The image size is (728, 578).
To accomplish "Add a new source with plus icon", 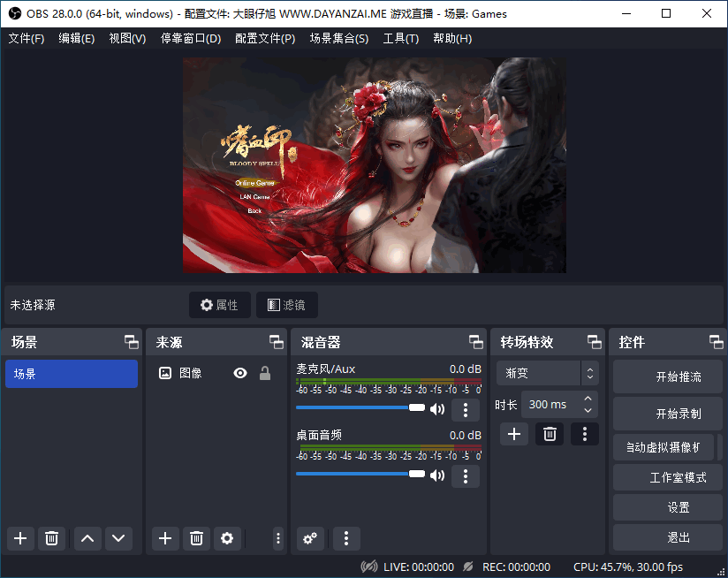I will click(164, 538).
